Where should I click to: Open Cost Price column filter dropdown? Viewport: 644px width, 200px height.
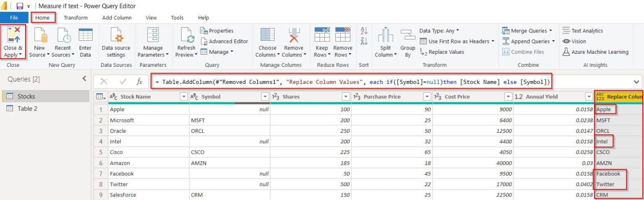508,97
